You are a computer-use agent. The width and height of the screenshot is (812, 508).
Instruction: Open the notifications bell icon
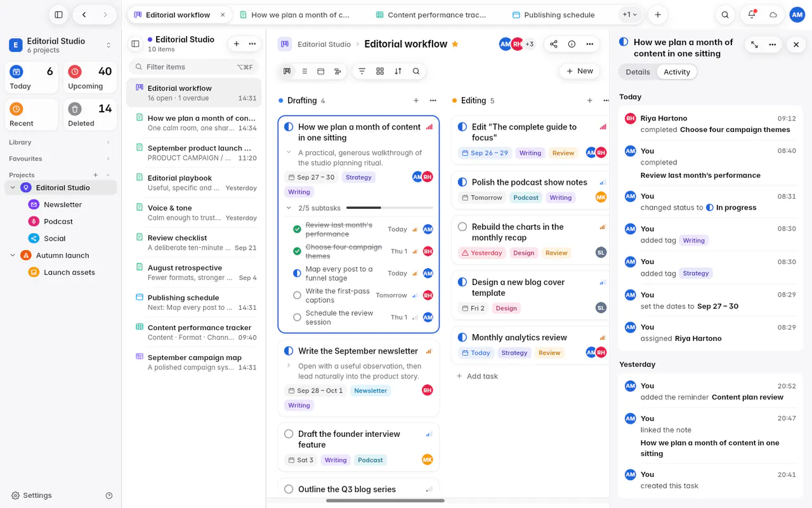coord(752,15)
